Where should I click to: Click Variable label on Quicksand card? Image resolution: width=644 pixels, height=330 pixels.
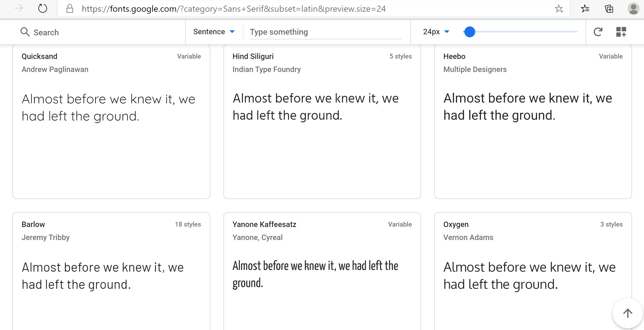tap(189, 56)
